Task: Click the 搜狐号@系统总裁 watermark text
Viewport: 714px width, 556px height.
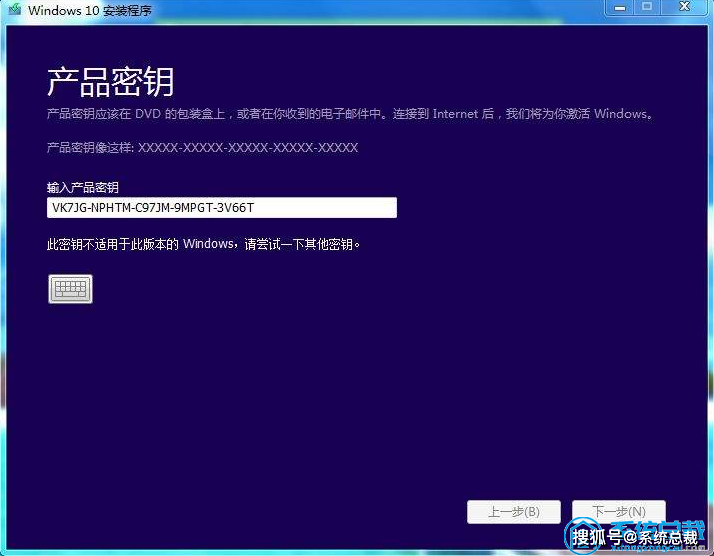Action: 635,538
